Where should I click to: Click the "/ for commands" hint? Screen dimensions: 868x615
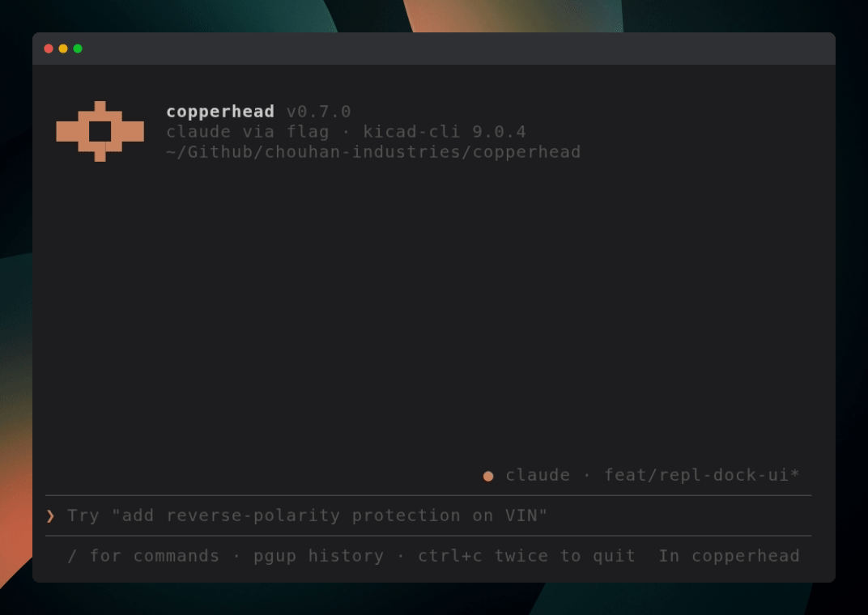(143, 556)
